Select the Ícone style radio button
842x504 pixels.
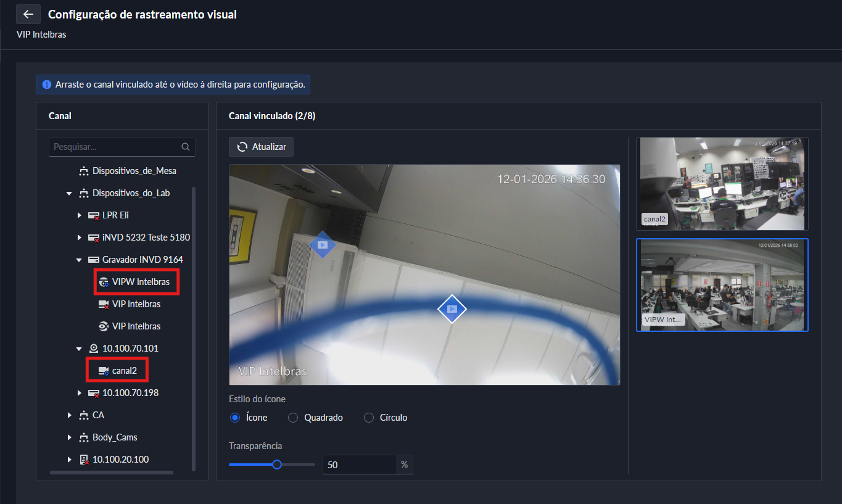click(234, 418)
